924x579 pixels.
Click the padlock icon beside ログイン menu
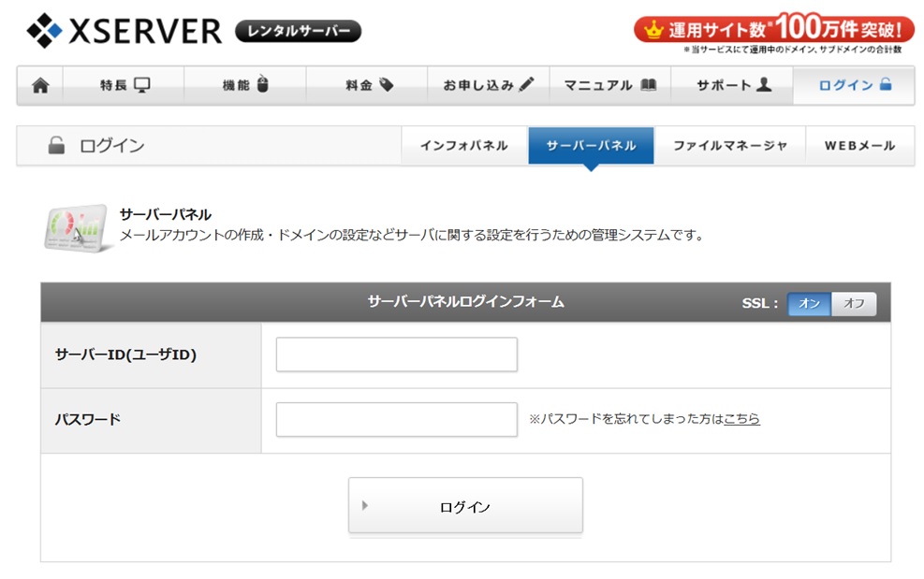pyautogui.click(x=885, y=85)
